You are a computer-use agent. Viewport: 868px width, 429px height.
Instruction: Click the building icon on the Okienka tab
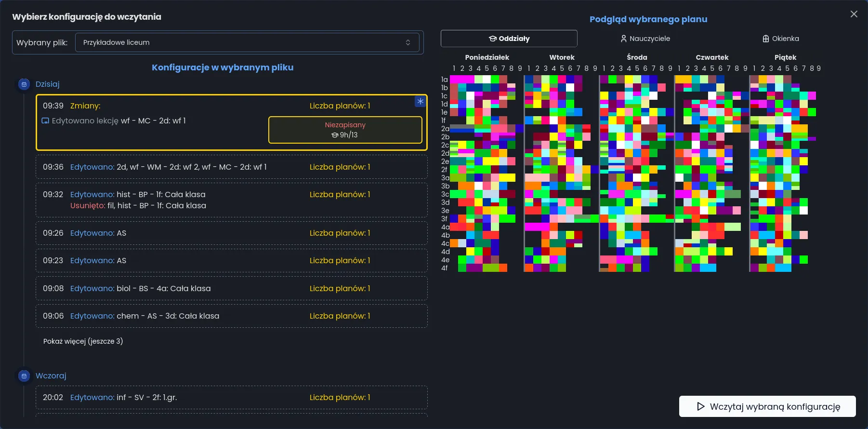pyautogui.click(x=766, y=39)
